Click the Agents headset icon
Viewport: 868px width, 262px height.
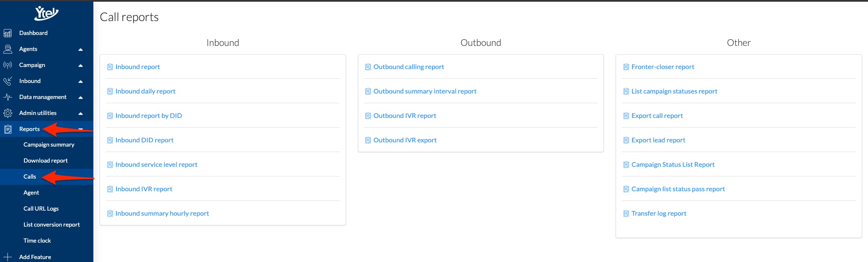click(x=8, y=49)
